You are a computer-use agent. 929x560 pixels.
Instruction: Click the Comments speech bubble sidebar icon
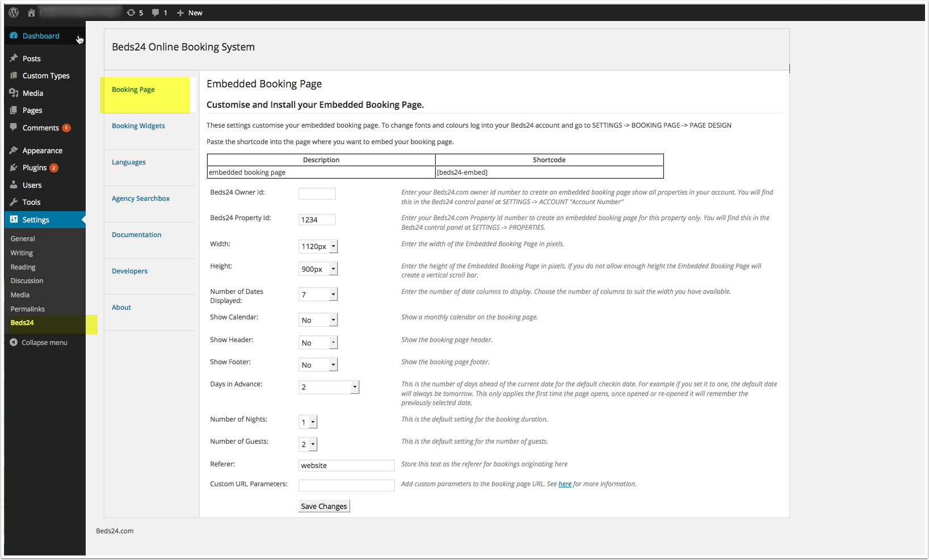[14, 128]
